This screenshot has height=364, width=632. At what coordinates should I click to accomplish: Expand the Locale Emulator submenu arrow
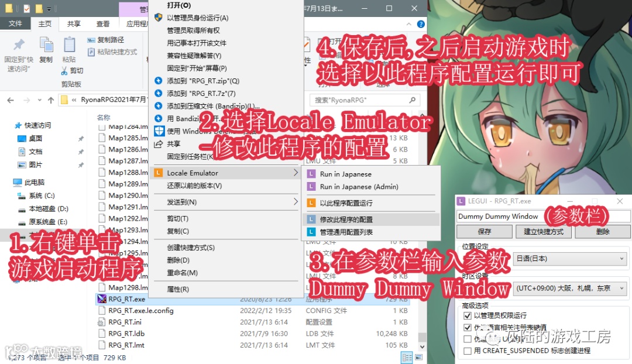point(296,173)
